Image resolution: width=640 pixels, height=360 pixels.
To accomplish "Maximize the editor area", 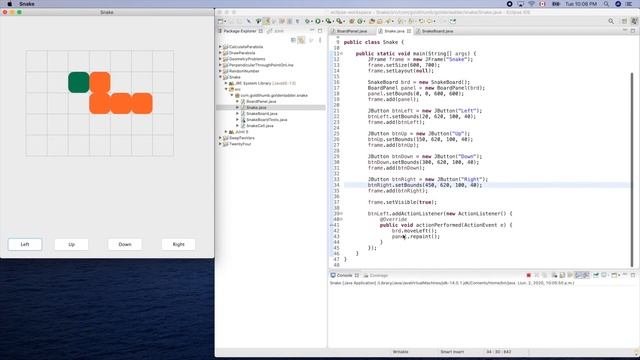I will (x=633, y=31).
